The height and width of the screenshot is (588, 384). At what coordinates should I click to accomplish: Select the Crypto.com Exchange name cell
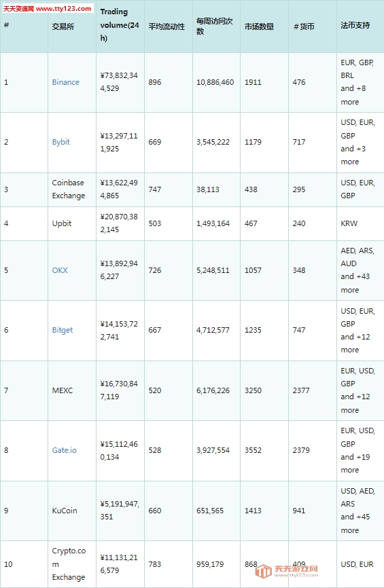[69, 564]
